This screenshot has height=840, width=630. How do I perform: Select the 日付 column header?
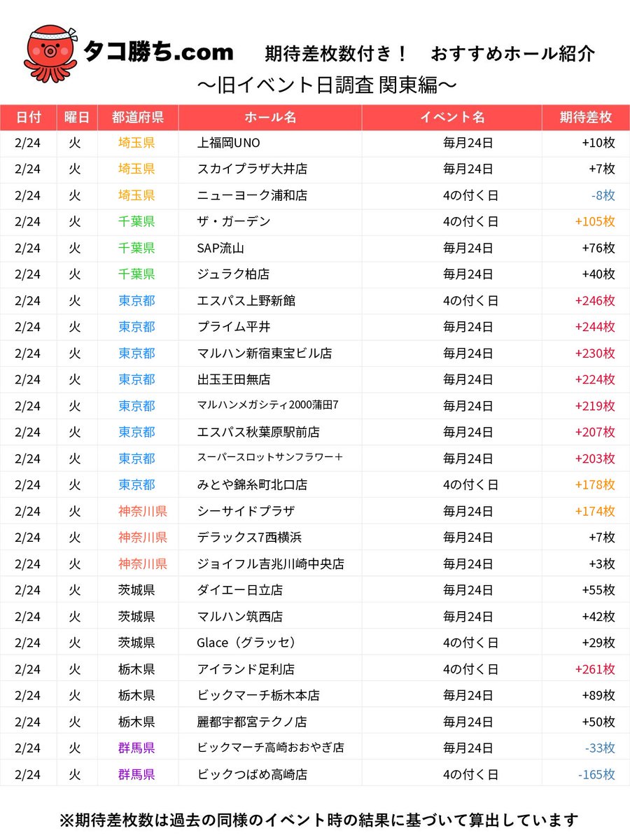(29, 117)
